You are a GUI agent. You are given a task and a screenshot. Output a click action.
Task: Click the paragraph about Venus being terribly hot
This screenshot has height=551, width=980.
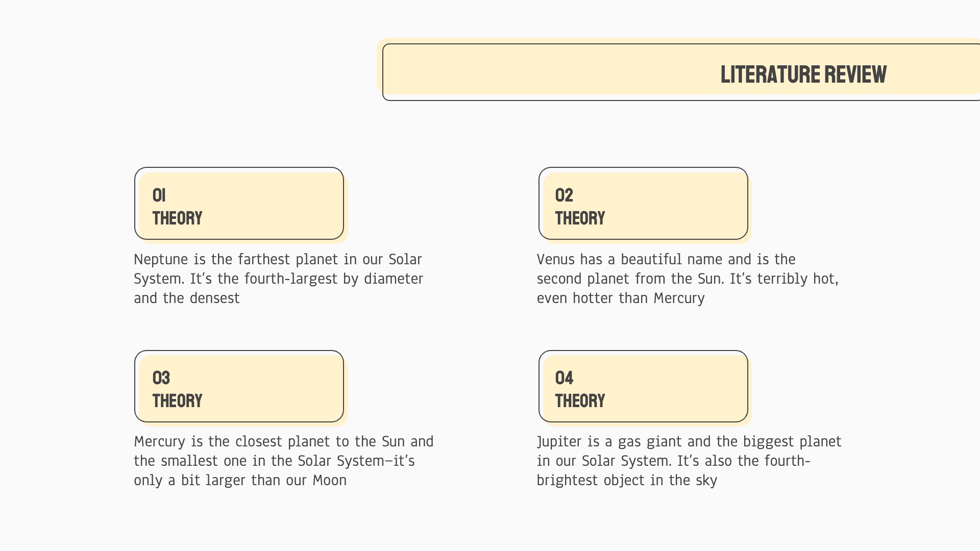tap(687, 279)
